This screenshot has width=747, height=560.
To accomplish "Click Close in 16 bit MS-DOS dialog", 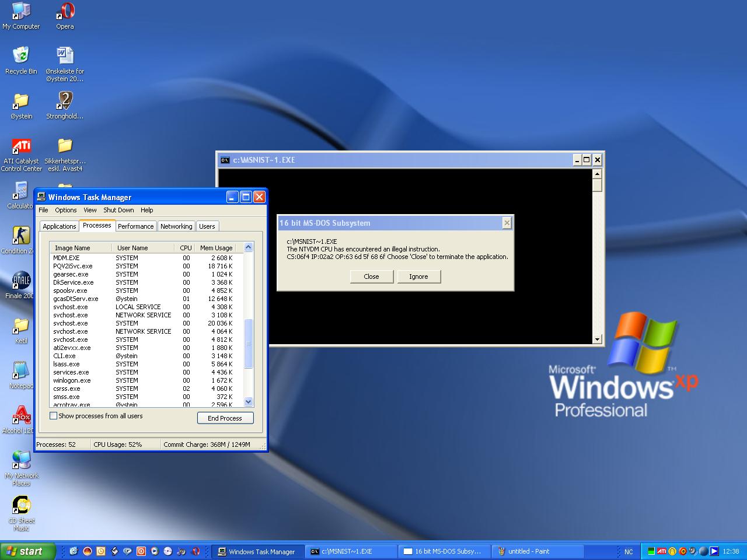I will coord(372,276).
